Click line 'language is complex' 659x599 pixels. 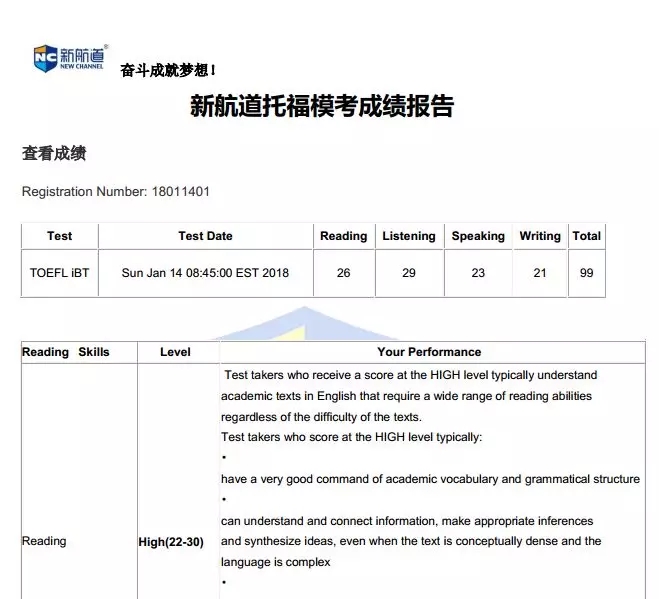276,562
